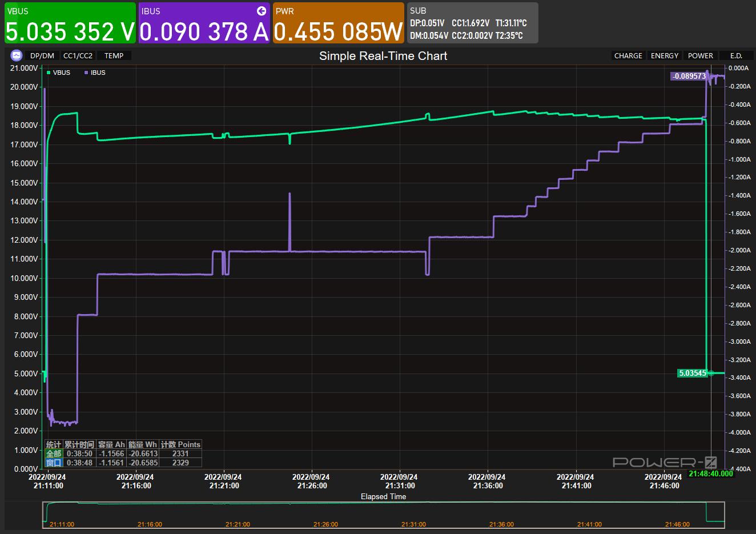The width and height of the screenshot is (756, 534).
Task: Click the -0.089573 IBUS value tag
Action: [689, 76]
